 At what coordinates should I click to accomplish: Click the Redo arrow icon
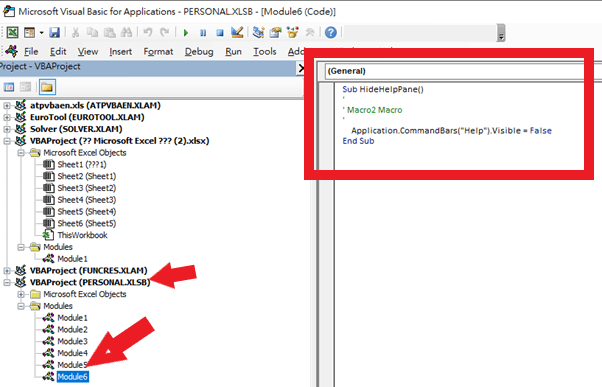coord(165,32)
